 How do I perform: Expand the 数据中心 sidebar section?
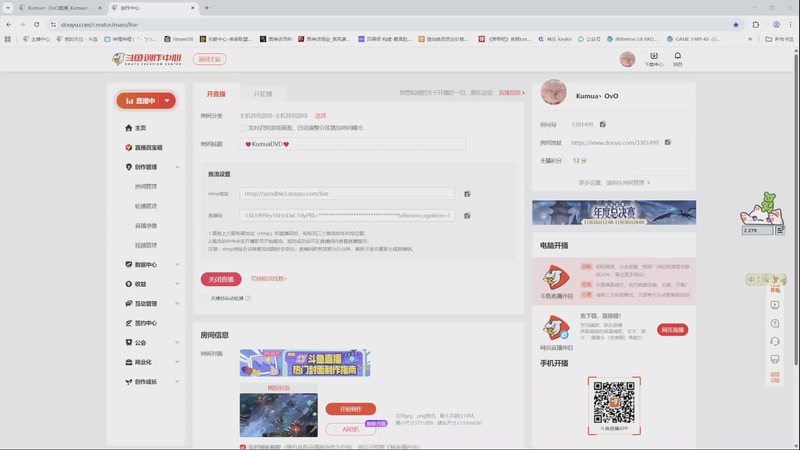click(x=177, y=265)
